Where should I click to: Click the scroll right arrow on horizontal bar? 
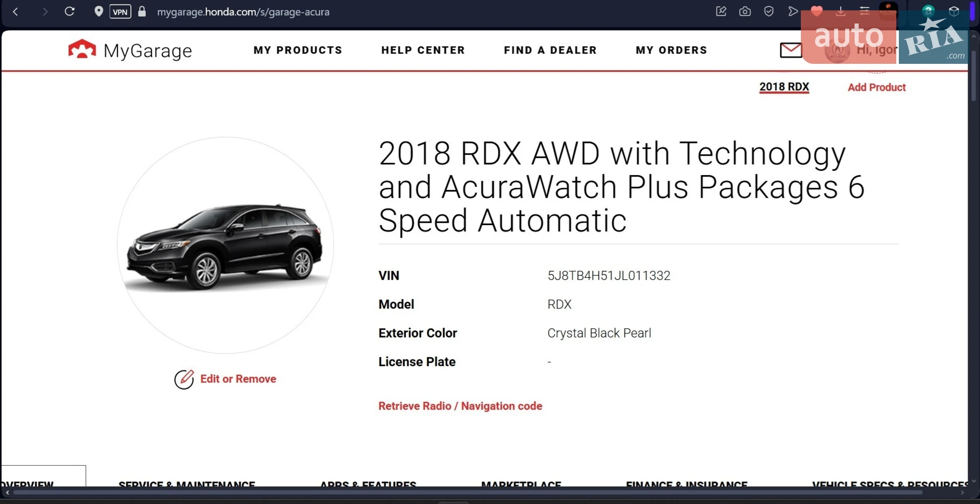pyautogui.click(x=963, y=493)
